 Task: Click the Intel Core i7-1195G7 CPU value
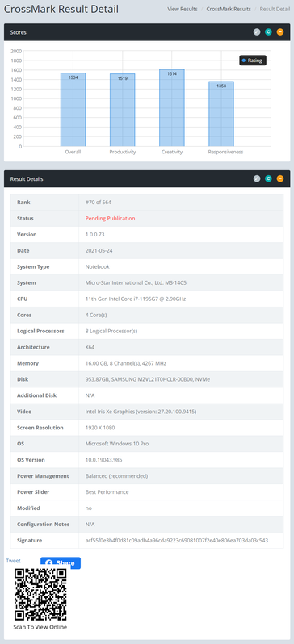(x=135, y=299)
